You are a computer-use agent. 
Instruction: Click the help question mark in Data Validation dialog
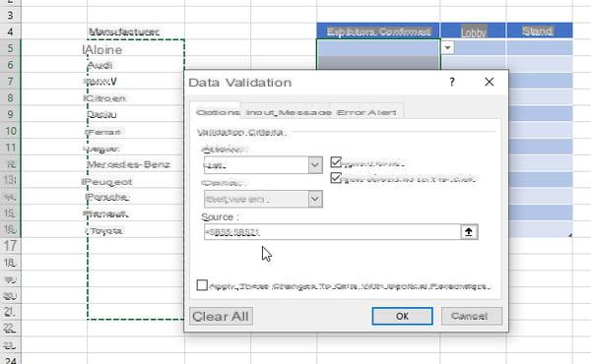[x=452, y=82]
